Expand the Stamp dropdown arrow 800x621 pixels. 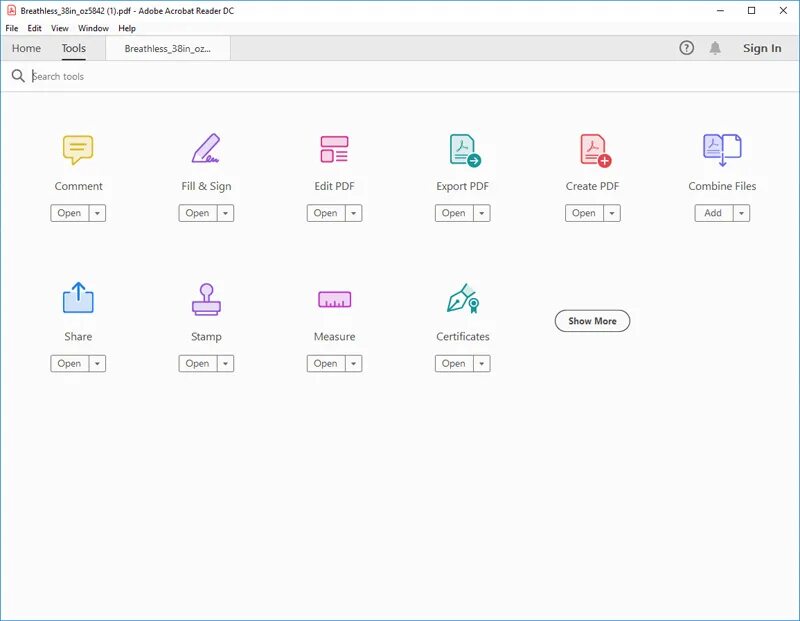[226, 364]
